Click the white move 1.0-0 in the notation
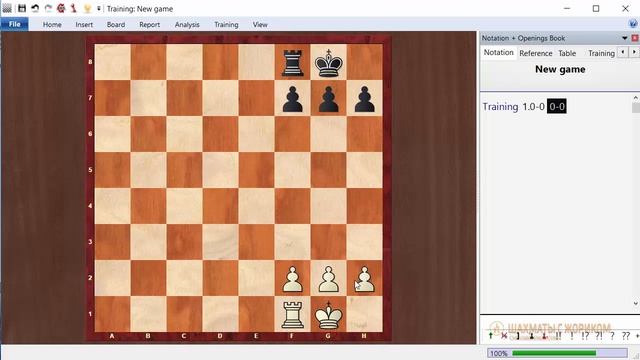 [533, 107]
